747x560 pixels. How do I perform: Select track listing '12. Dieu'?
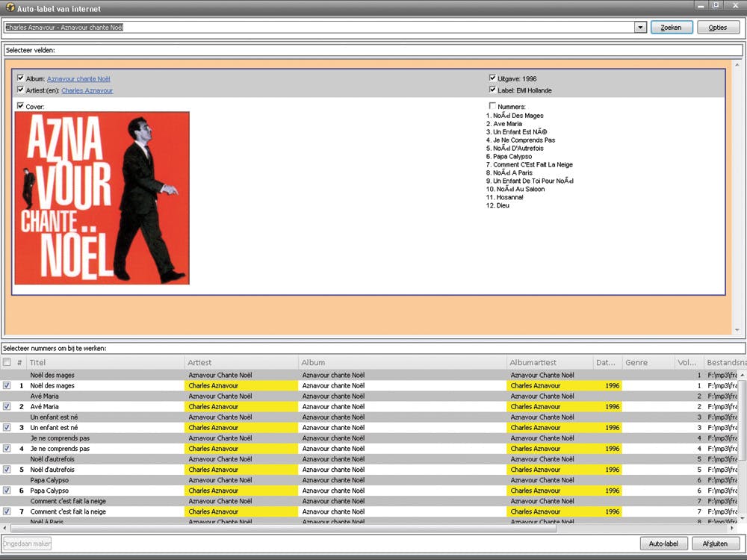498,205
